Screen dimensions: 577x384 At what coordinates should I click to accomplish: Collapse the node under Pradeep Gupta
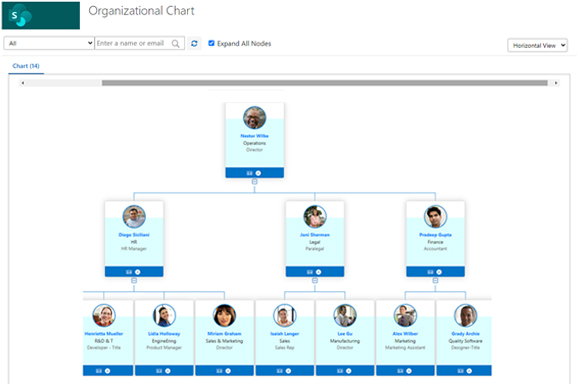[435, 281]
